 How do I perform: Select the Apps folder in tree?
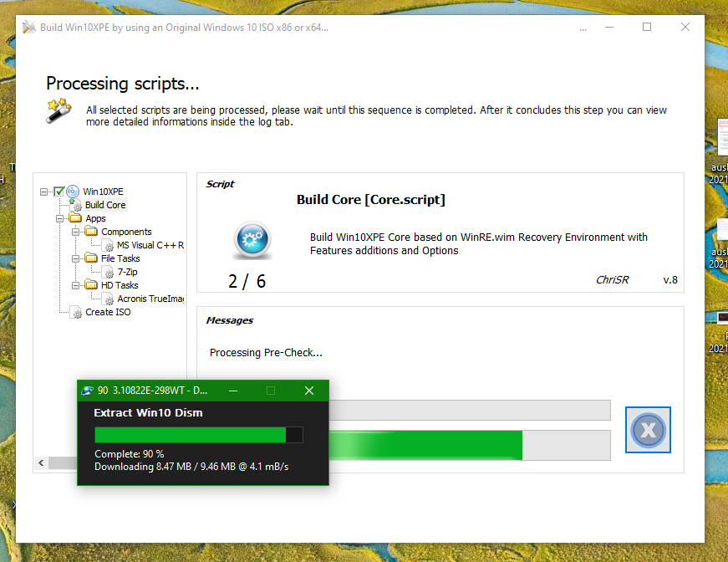pos(95,218)
